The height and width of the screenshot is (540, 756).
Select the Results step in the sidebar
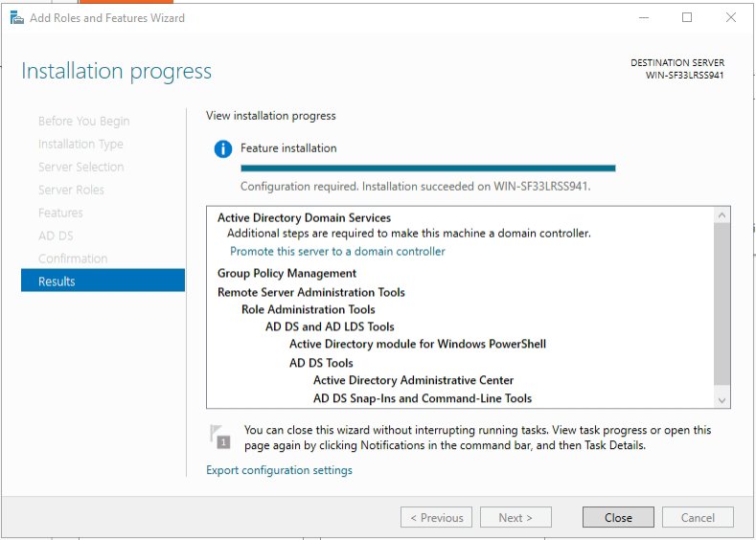[103, 281]
